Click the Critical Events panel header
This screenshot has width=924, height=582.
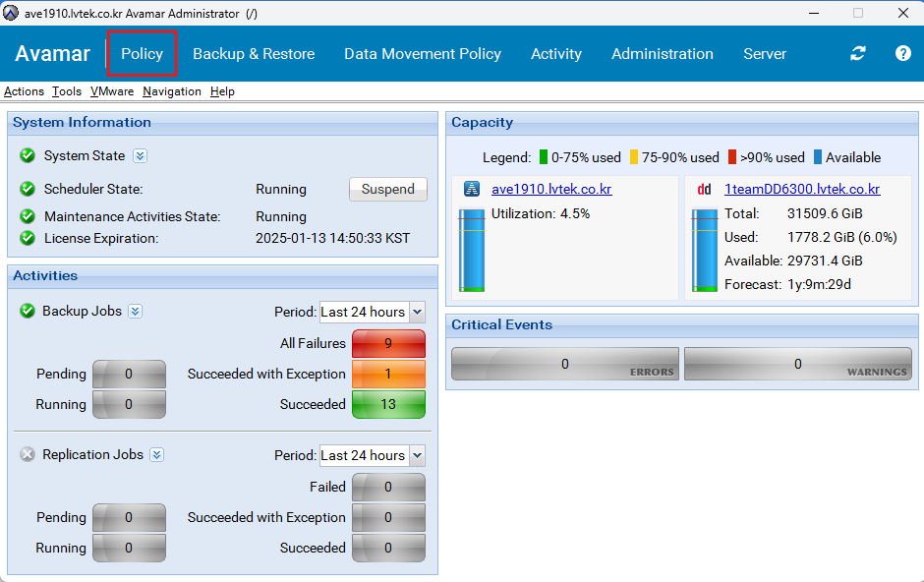point(682,325)
